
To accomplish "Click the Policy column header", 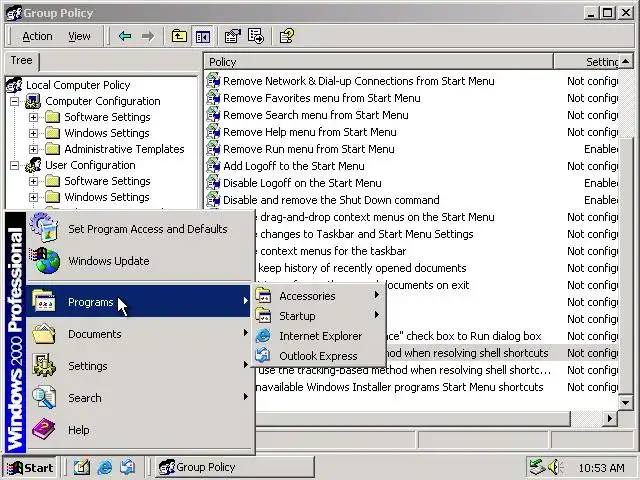I will pos(378,62).
